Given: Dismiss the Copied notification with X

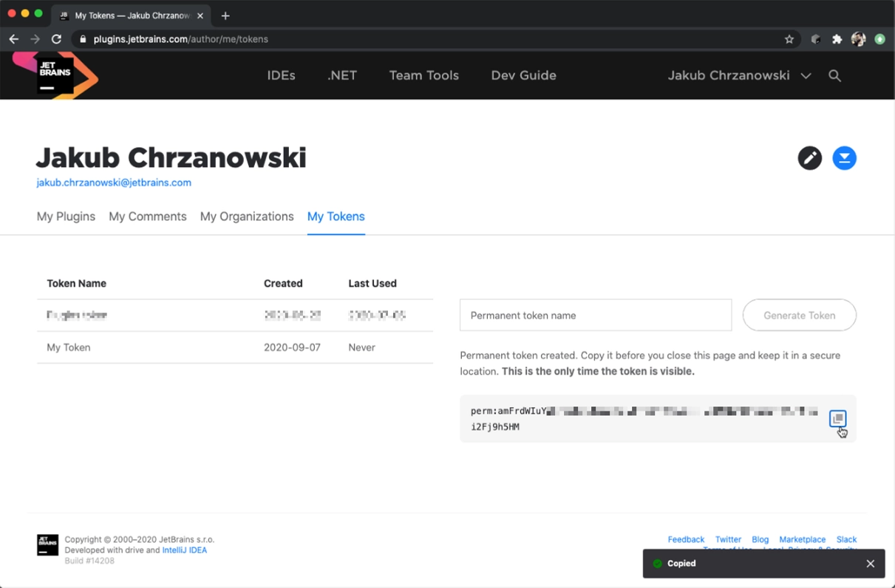Looking at the screenshot, I should 871,564.
